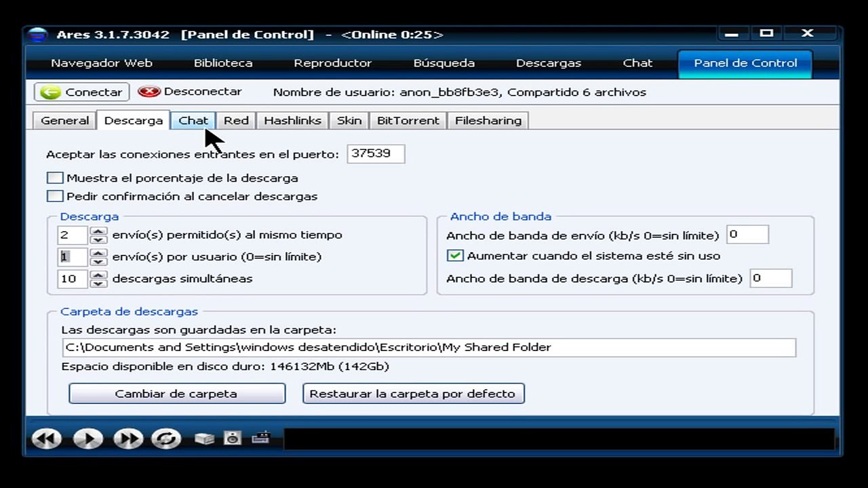The height and width of the screenshot is (488, 868).
Task: Tick 'Pedir confirmación al cancelar descargas'
Action: coord(55,197)
